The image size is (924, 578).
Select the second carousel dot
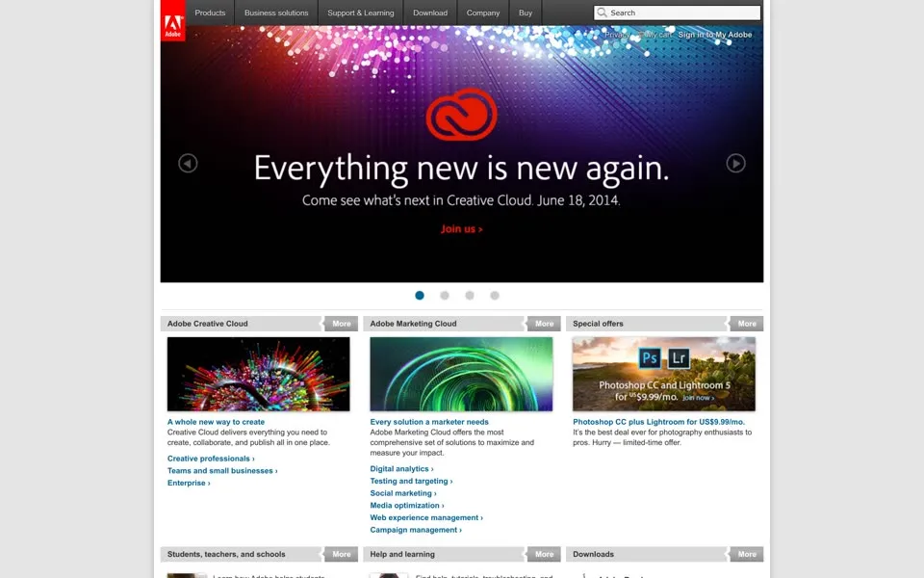click(x=445, y=296)
